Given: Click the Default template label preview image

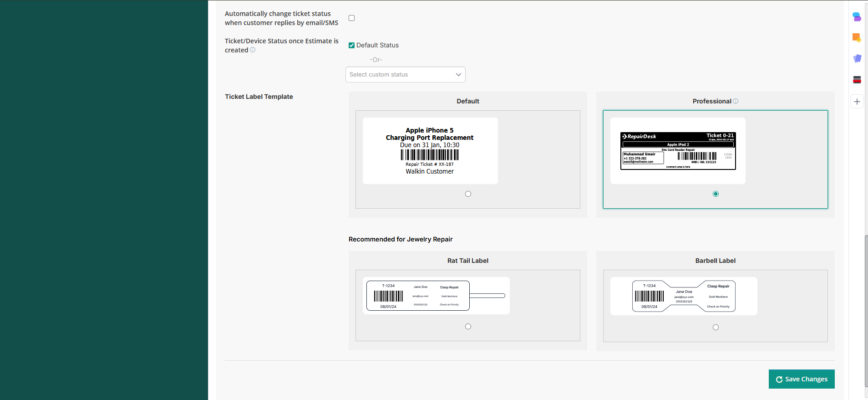Looking at the screenshot, I should coord(430,151).
